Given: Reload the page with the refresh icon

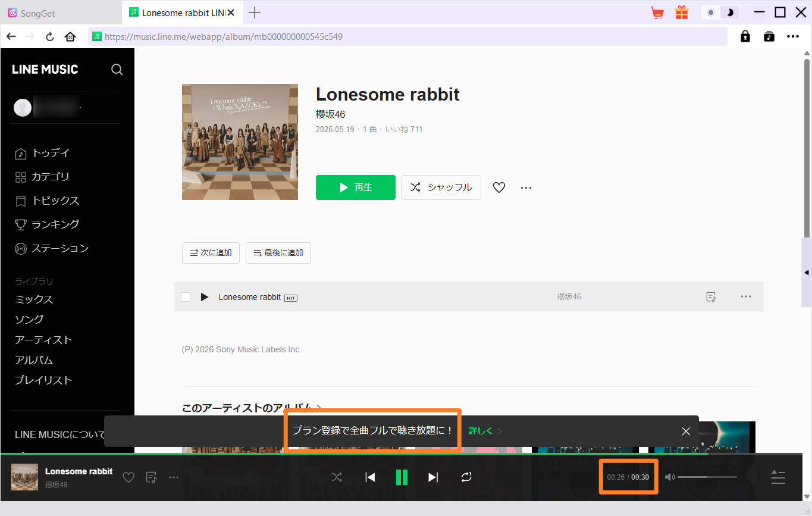Looking at the screenshot, I should pos(50,36).
